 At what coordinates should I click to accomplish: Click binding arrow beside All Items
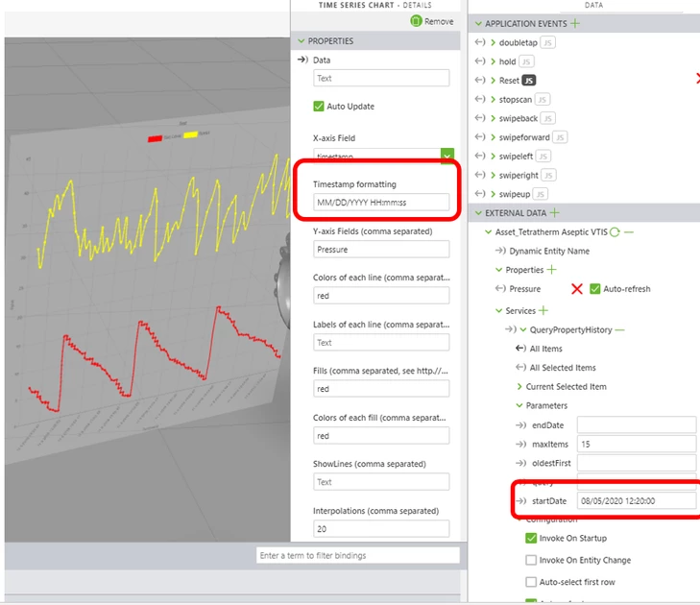click(x=520, y=349)
